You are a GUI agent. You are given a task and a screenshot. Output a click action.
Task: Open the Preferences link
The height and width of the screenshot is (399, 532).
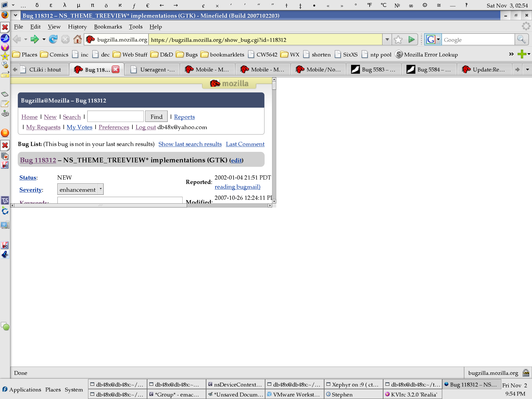click(114, 127)
